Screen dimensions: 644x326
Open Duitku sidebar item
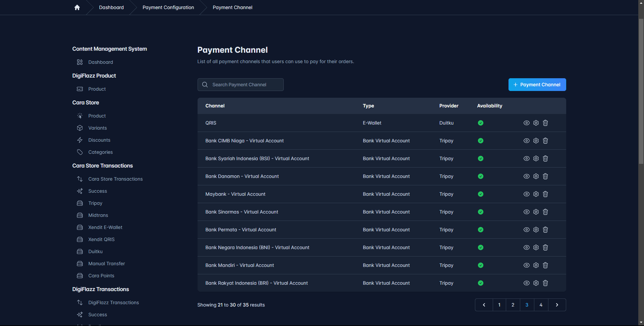pos(95,251)
